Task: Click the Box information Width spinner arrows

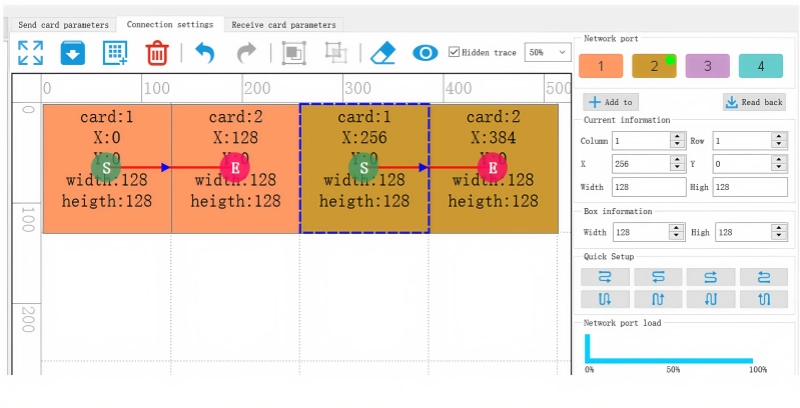Action: (677, 232)
